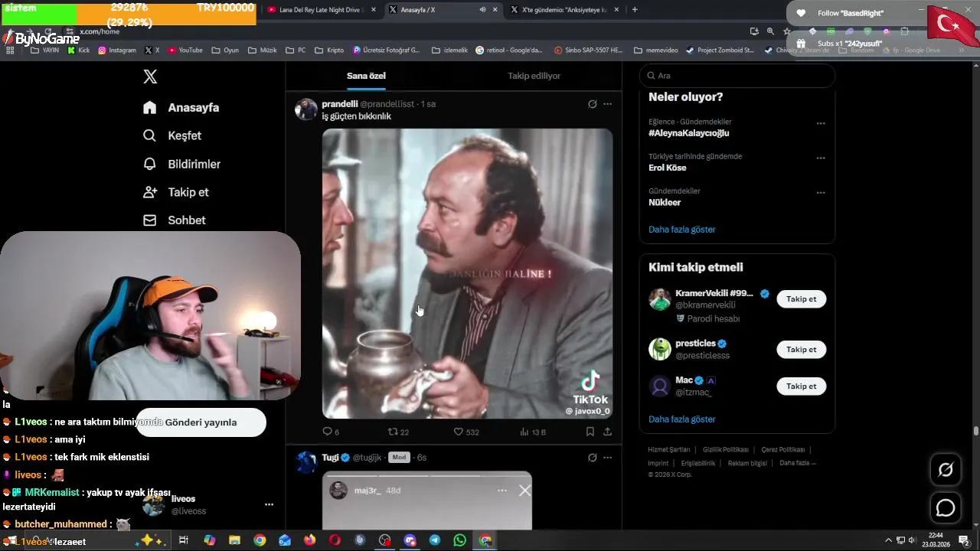Mute the Anasayfa / X tab audio
The width and height of the screenshot is (980, 551).
pos(482,10)
